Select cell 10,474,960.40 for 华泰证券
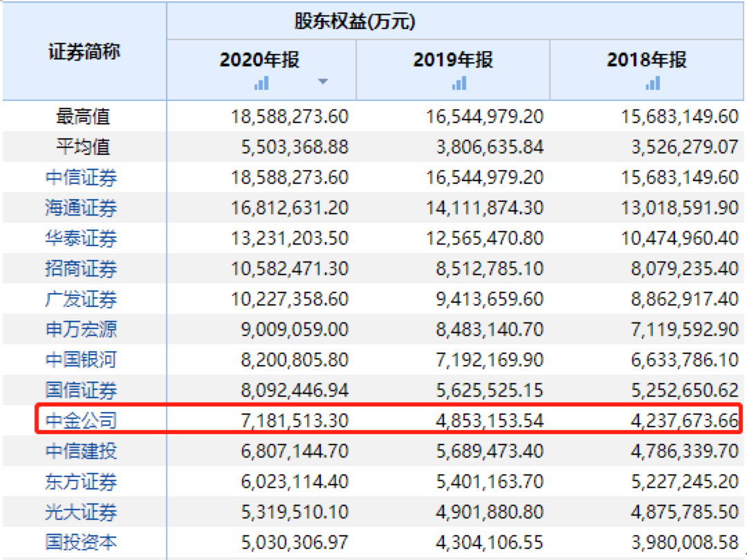Image resolution: width=747 pixels, height=560 pixels. click(x=681, y=238)
